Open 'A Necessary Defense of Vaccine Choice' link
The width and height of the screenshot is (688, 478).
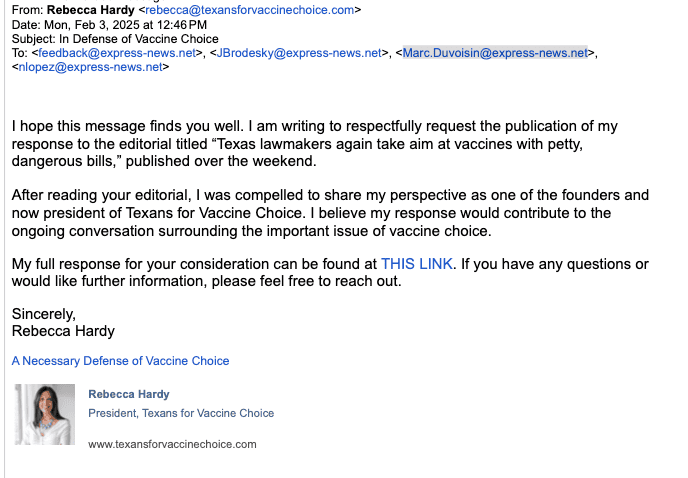tap(120, 361)
